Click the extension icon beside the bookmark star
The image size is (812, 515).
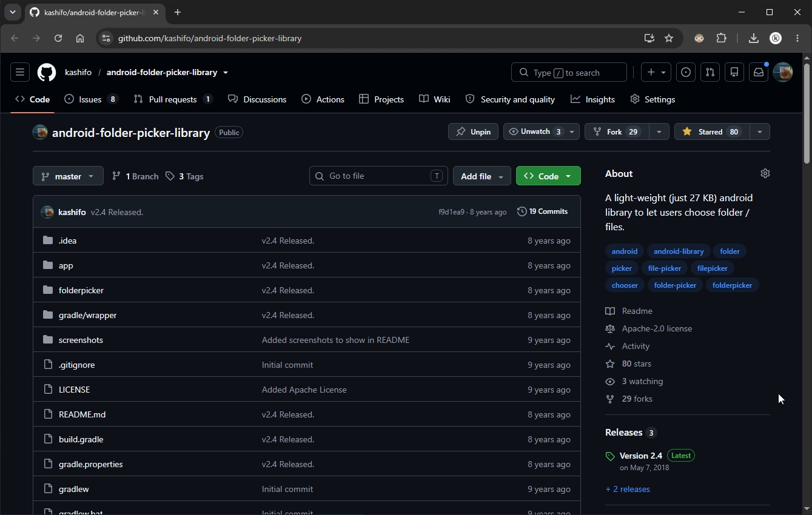point(699,38)
